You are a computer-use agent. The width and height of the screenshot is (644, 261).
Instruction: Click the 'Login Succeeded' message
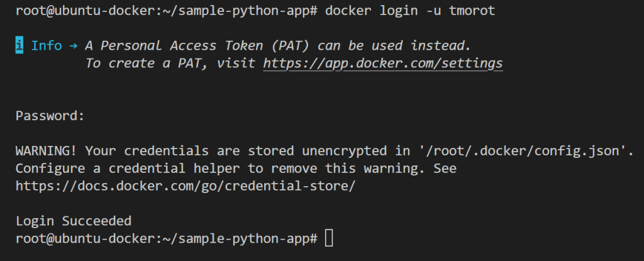pos(73,221)
